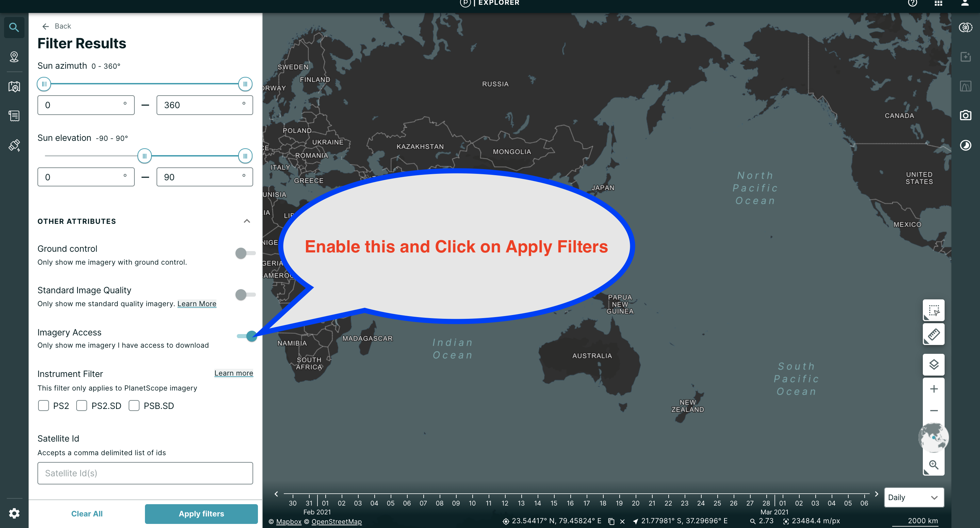Check the PS2 instrument filter checkbox
This screenshot has width=980, height=528.
click(43, 406)
